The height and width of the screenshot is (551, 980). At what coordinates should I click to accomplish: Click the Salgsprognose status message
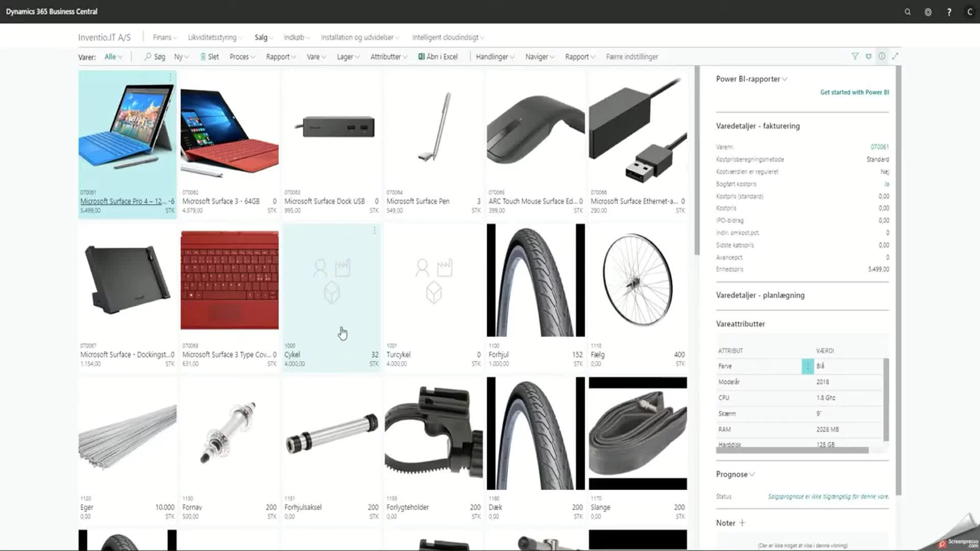pos(828,496)
